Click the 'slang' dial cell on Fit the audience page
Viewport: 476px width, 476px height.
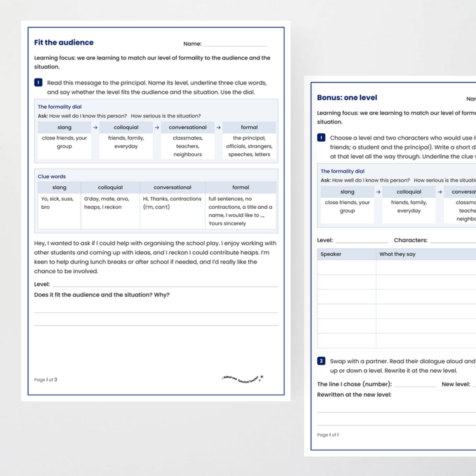65,127
